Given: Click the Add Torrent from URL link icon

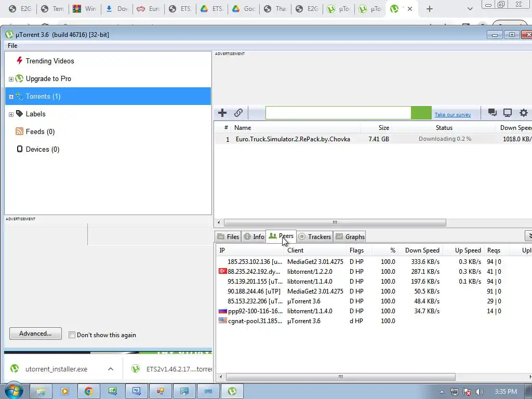Looking at the screenshot, I should point(238,113).
